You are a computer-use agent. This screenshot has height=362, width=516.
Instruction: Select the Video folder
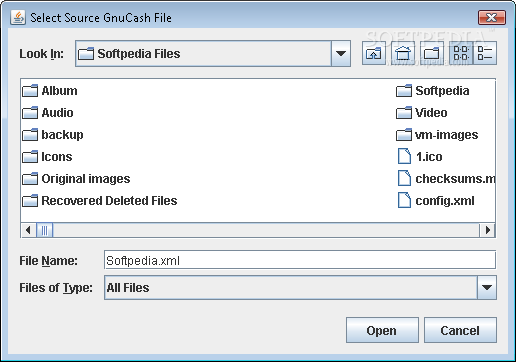(x=422, y=113)
